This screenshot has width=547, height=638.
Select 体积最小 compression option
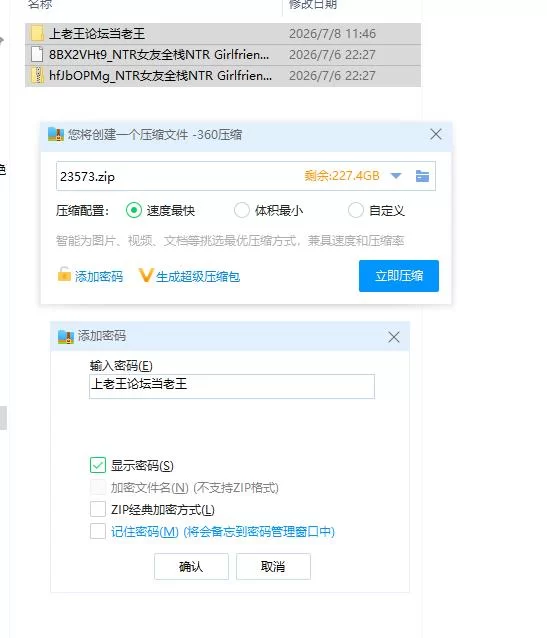click(x=241, y=210)
